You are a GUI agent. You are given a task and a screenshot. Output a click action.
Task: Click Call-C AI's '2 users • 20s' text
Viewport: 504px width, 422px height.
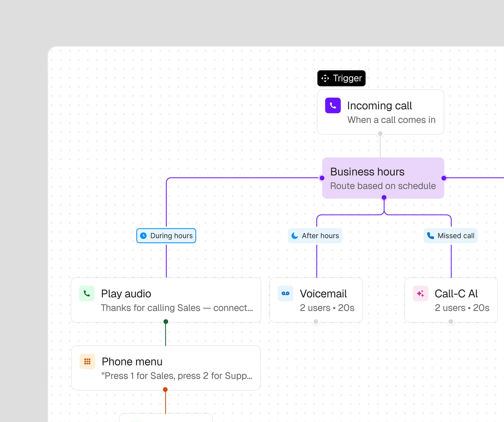tap(462, 308)
